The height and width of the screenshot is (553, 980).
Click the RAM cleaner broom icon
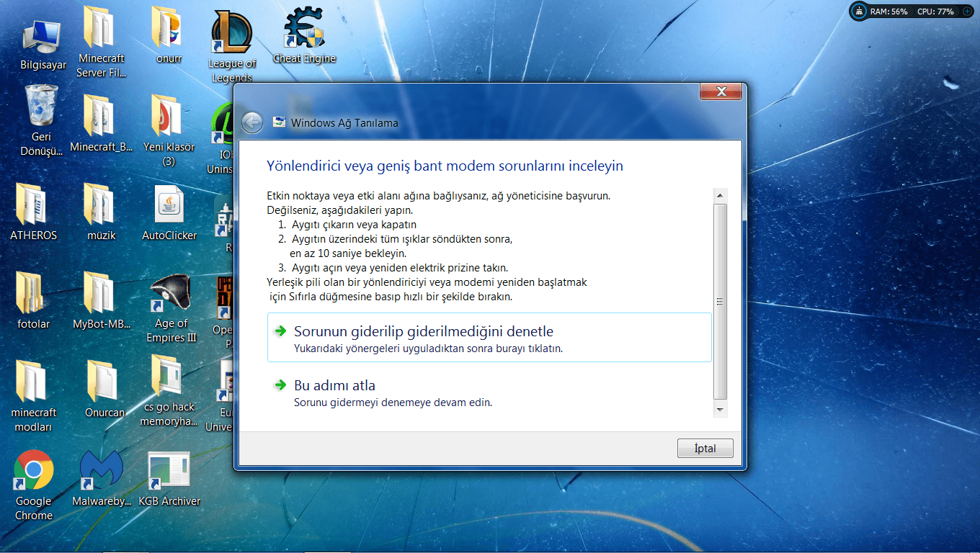pyautogui.click(x=860, y=12)
